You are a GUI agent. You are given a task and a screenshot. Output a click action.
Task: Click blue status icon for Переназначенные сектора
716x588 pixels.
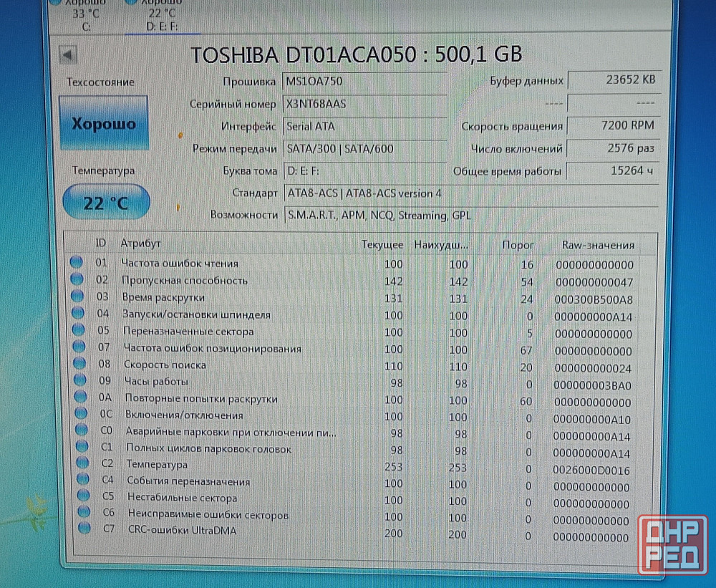click(x=78, y=332)
